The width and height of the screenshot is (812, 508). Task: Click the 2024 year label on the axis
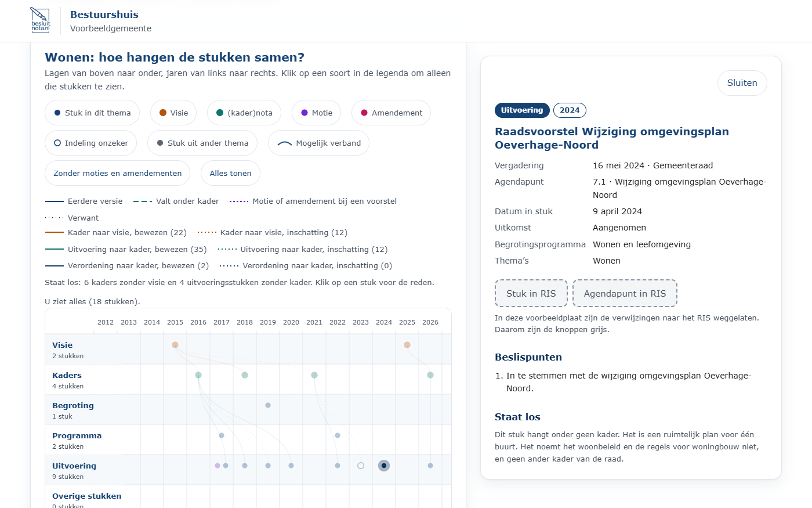384,322
